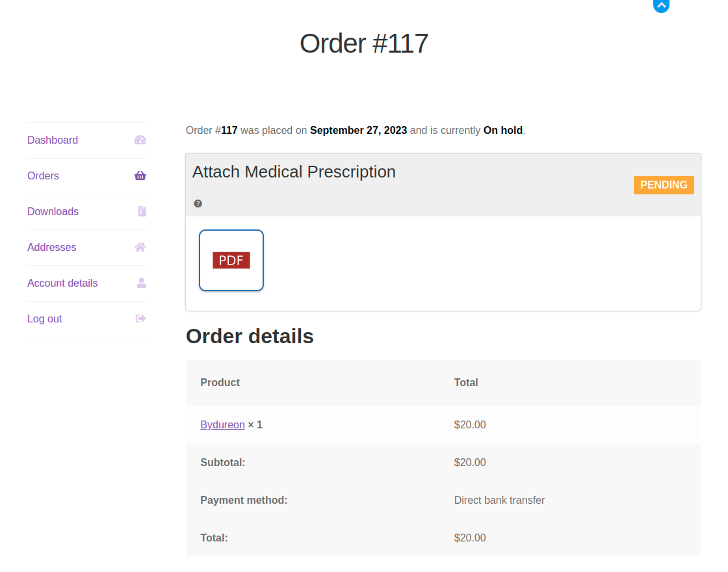Select the Orders shopping basket icon
Image resolution: width=728 pixels, height=572 pixels.
pos(140,175)
